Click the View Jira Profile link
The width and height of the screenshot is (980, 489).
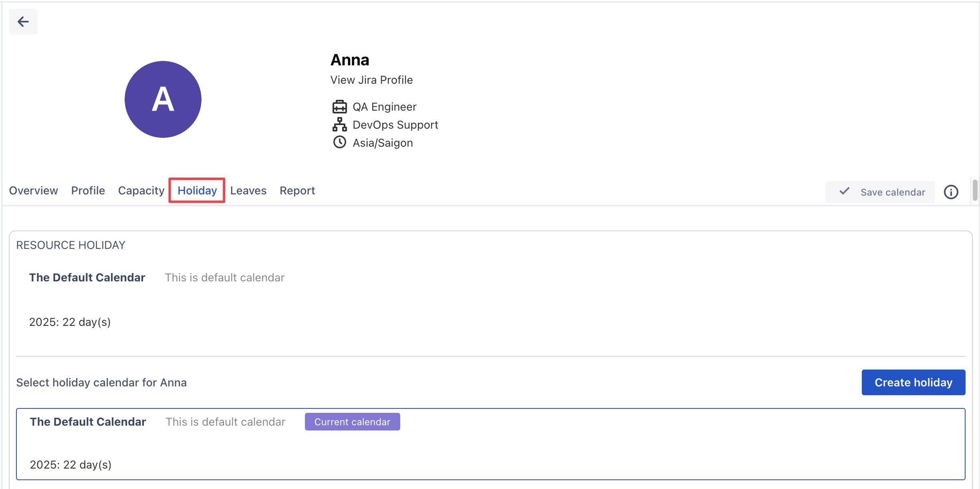(x=371, y=80)
